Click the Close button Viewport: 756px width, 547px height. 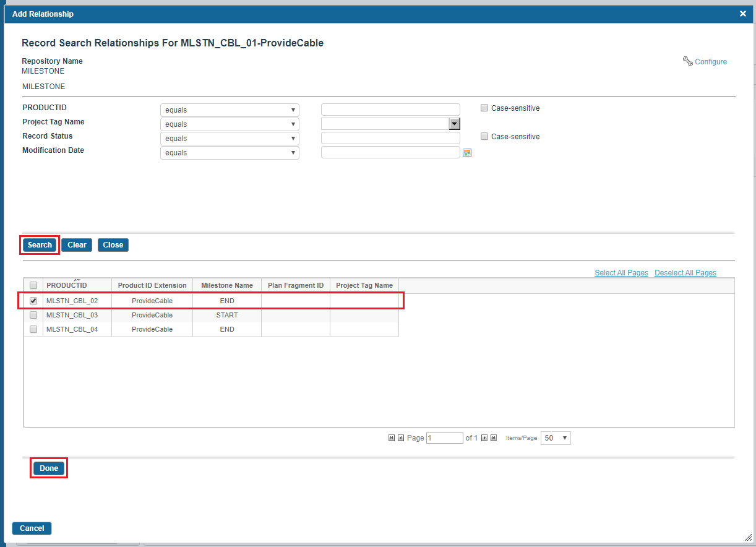pos(113,245)
